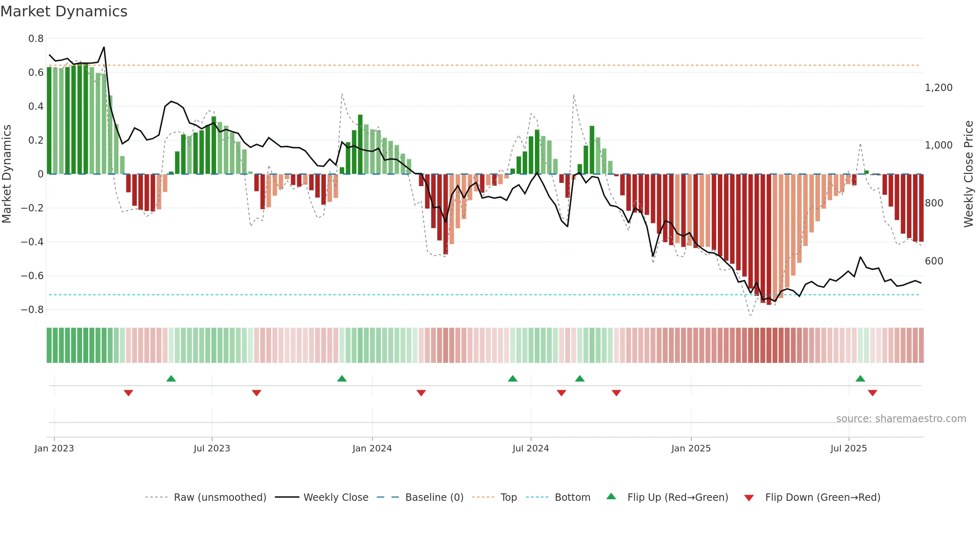Click the Jan 2024 x-axis label
Screen dimensions: 980x551
point(372,448)
